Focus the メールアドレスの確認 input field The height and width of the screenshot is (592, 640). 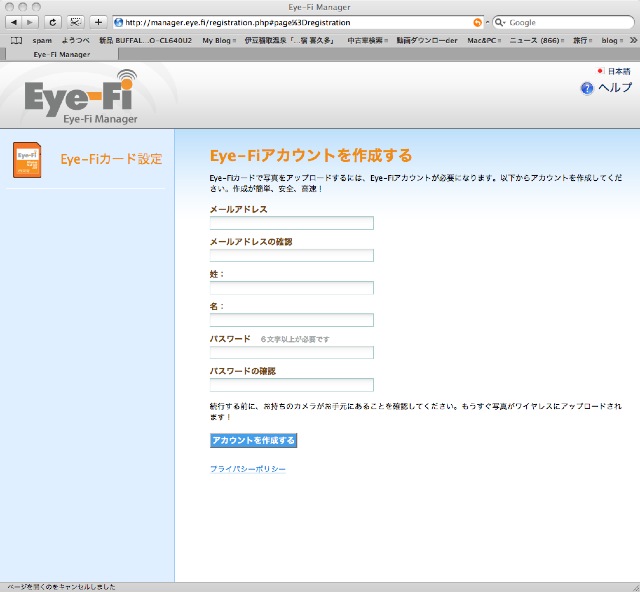point(291,255)
